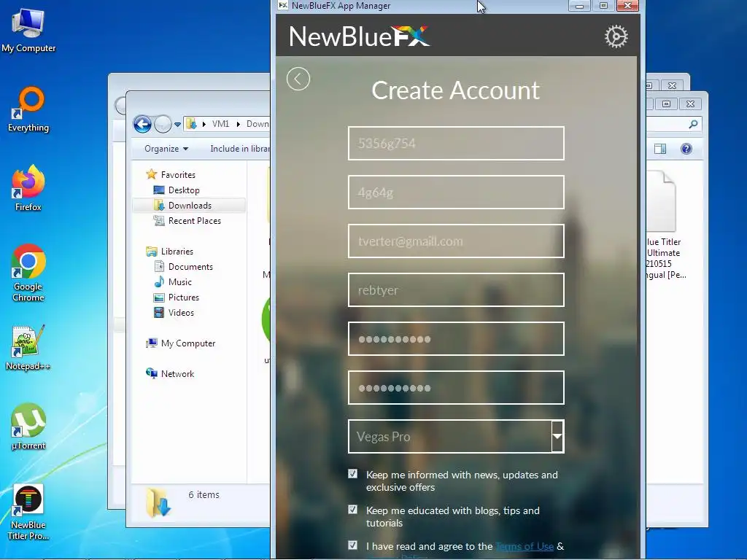The image size is (747, 560).
Task: Open NewBlue Titler Pro desktop shortcut
Action: [x=28, y=512]
